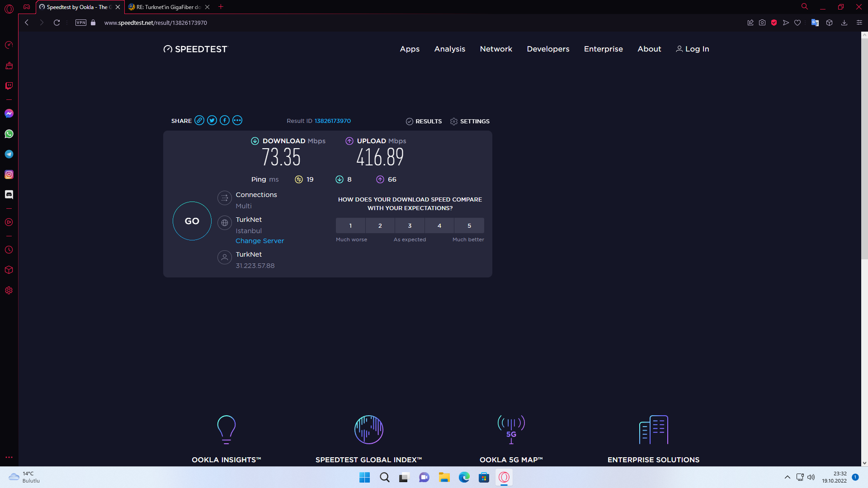Click the Change Server link
The width and height of the screenshot is (868, 488).
pos(260,241)
